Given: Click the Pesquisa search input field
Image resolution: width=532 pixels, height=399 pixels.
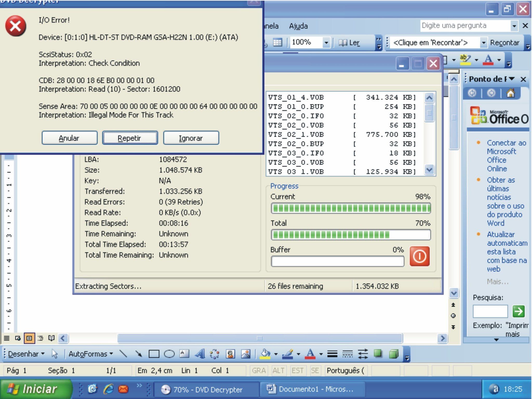Looking at the screenshot, I should [490, 311].
